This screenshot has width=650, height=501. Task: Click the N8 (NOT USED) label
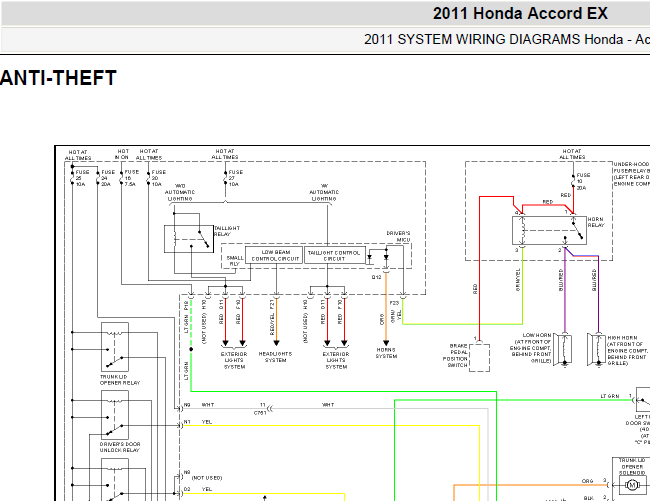(x=203, y=475)
